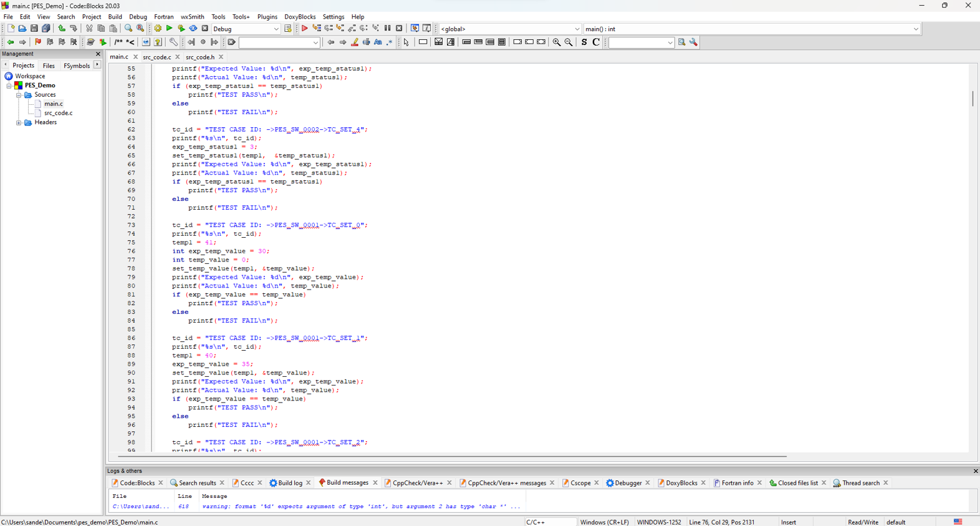Open the DoxyBlocks menu
This screenshot has width=980, height=526.
click(300, 17)
